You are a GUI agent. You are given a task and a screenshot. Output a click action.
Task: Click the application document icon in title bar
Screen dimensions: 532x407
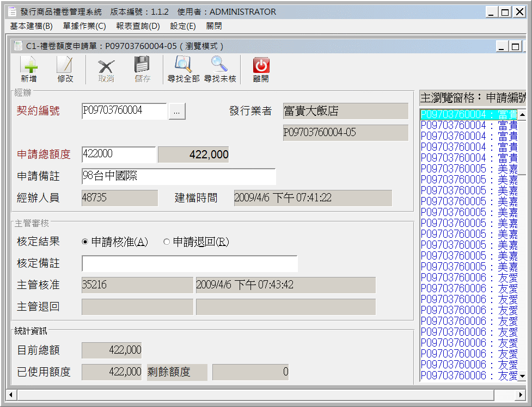coord(12,12)
